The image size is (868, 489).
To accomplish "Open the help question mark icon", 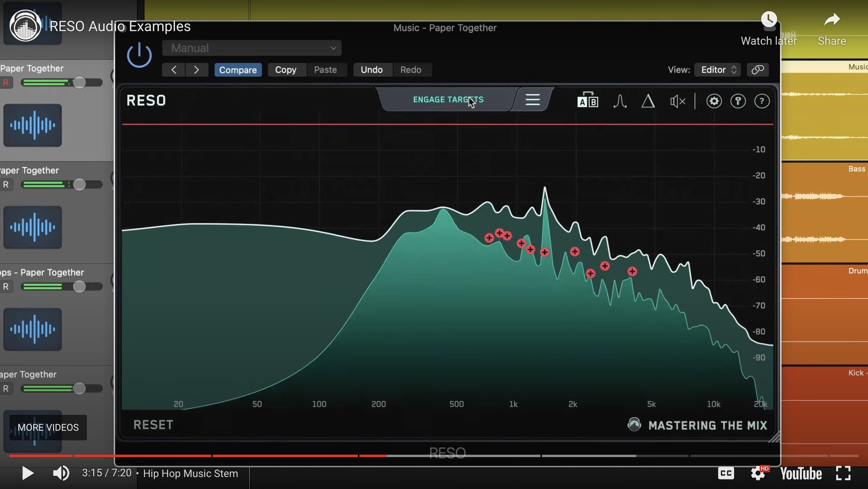I will (x=762, y=101).
